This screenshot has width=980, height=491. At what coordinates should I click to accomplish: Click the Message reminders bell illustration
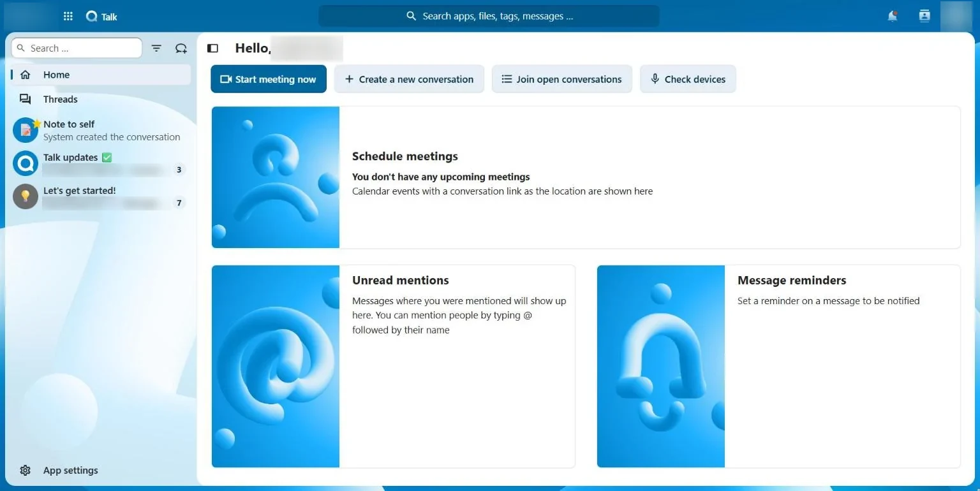(x=661, y=367)
